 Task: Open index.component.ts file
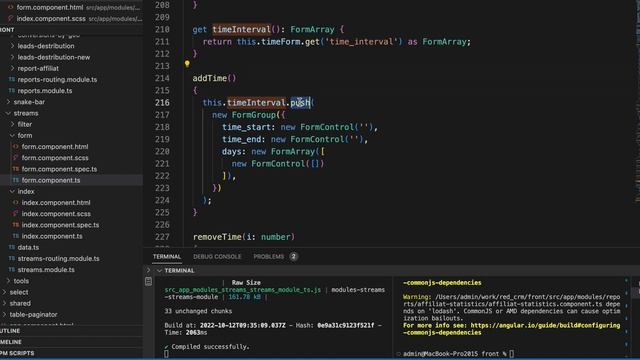pyautogui.click(x=52, y=236)
